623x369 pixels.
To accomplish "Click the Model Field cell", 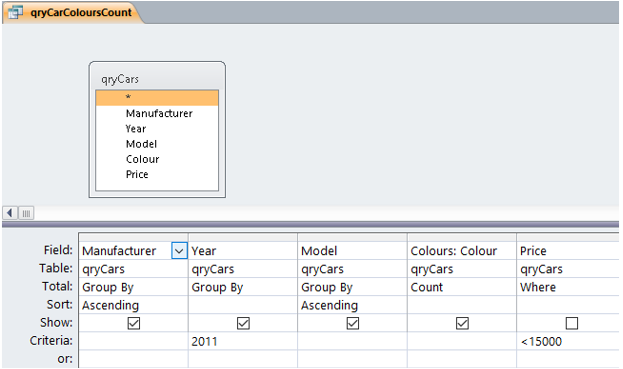I will pyautogui.click(x=352, y=251).
